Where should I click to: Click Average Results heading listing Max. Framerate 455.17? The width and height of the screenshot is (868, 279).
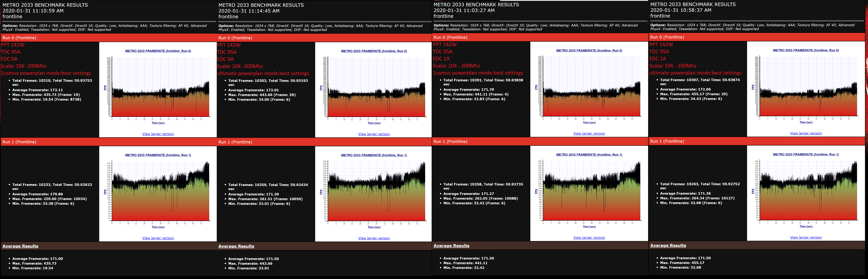click(x=668, y=245)
